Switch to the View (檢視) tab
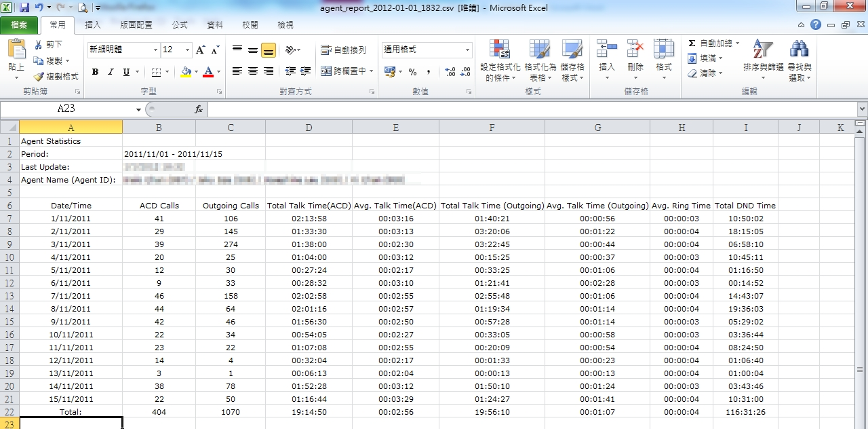This screenshot has width=868, height=429. [x=285, y=25]
